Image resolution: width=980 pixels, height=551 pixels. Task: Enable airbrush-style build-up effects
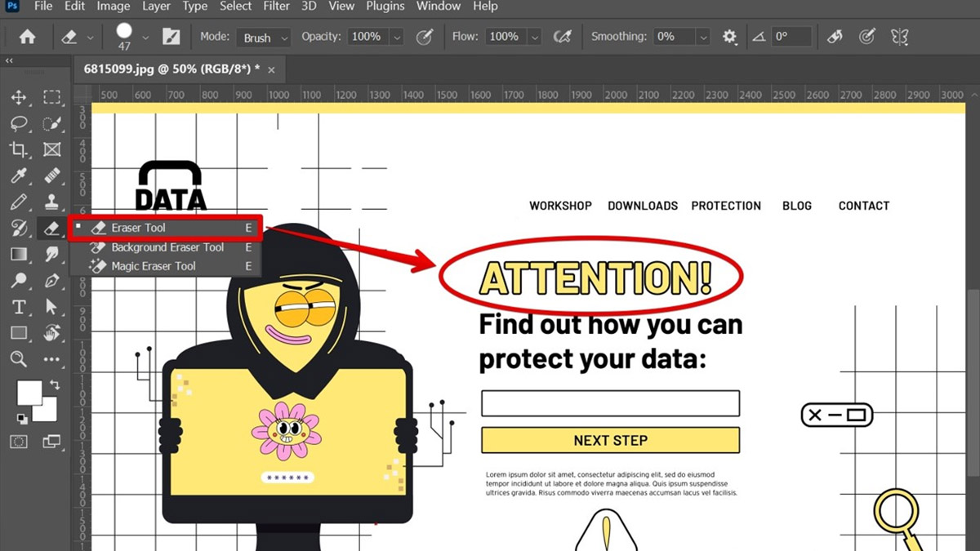[x=562, y=36]
